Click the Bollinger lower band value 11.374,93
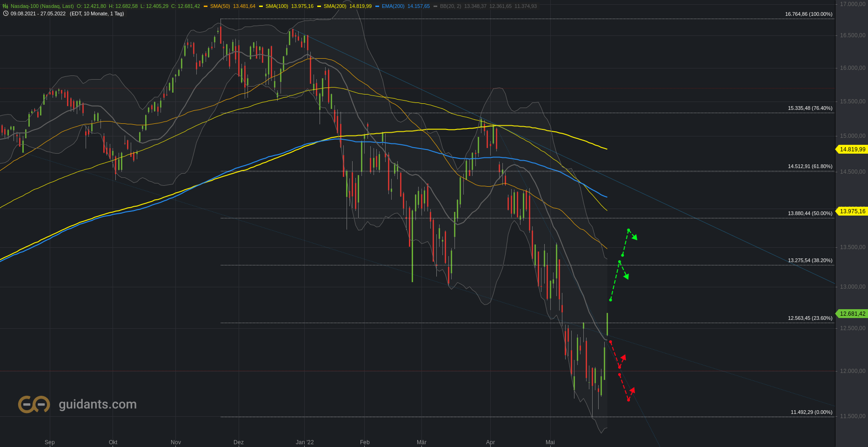Viewport: 868px width, 447px height. [x=526, y=6]
